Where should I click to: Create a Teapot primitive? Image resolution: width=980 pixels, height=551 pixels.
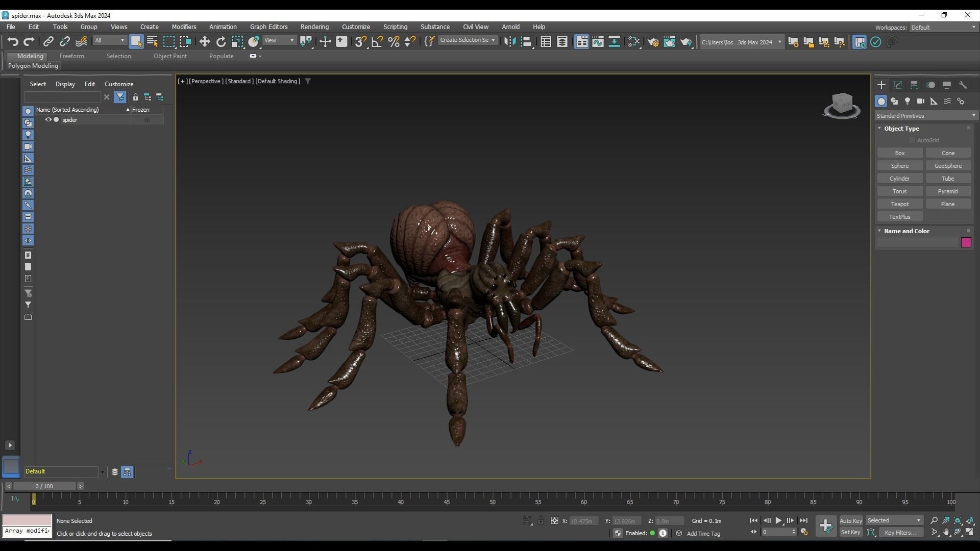pos(899,204)
